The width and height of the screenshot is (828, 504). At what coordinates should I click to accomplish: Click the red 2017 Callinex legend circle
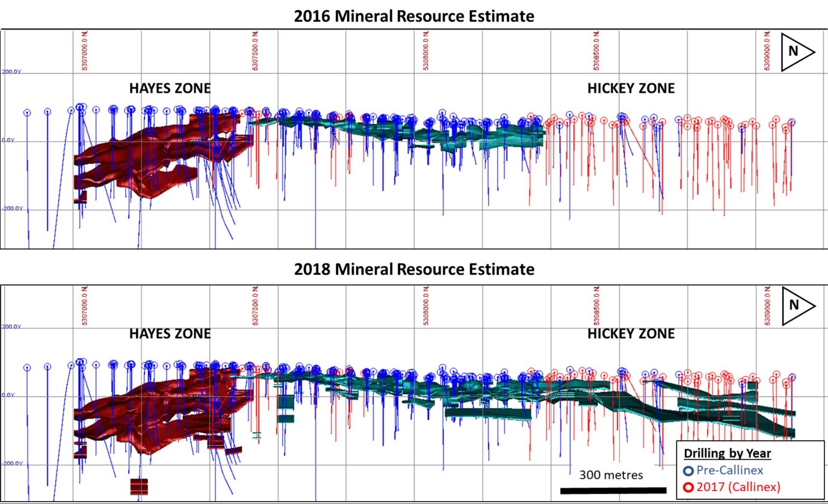[688, 488]
